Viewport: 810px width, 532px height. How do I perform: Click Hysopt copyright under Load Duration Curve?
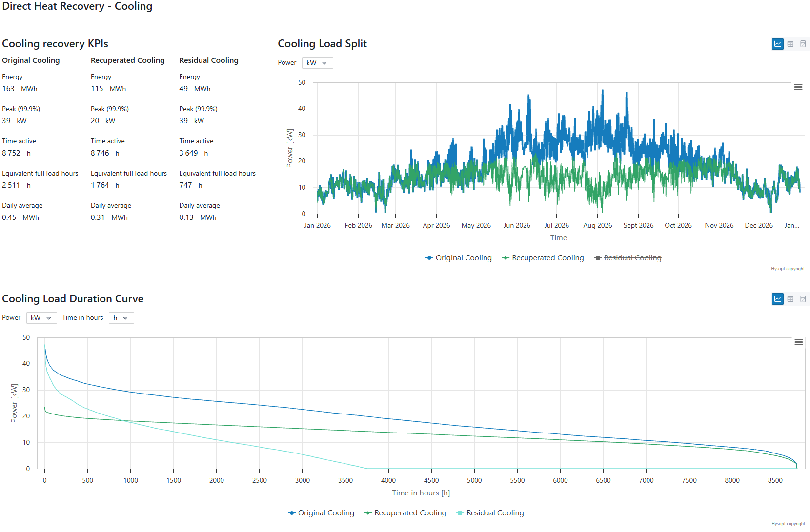[788, 524]
